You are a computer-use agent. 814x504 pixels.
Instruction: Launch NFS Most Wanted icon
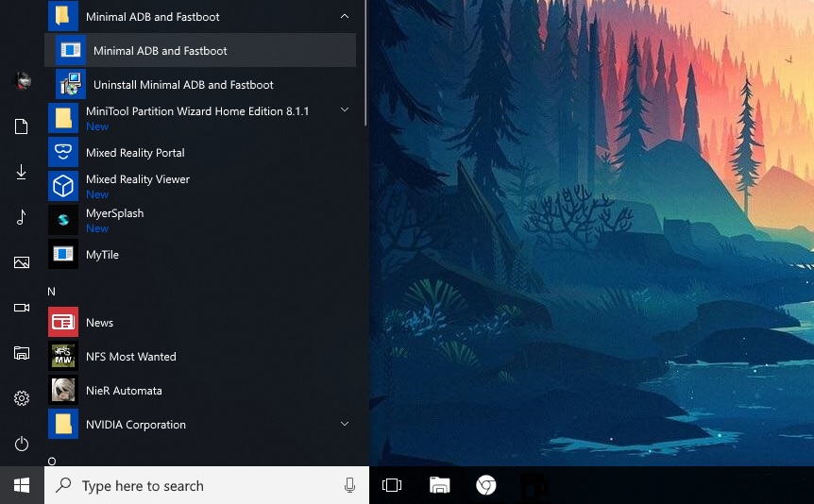63,356
